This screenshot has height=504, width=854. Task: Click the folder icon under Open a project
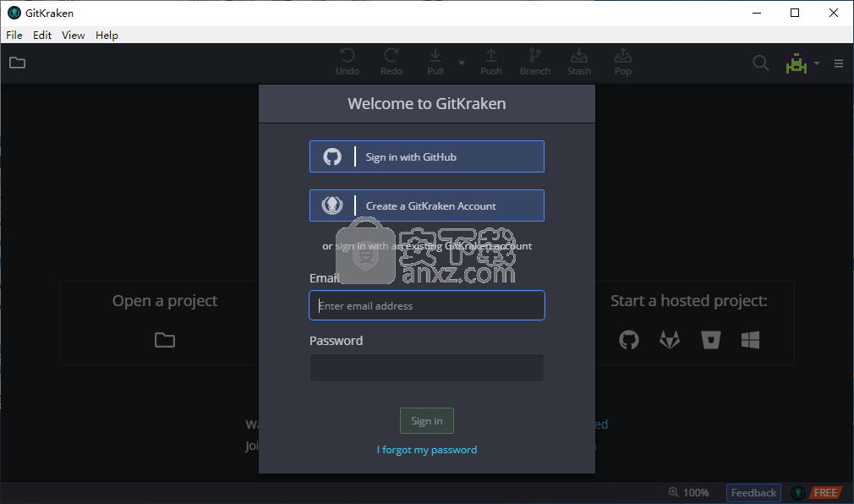[165, 340]
